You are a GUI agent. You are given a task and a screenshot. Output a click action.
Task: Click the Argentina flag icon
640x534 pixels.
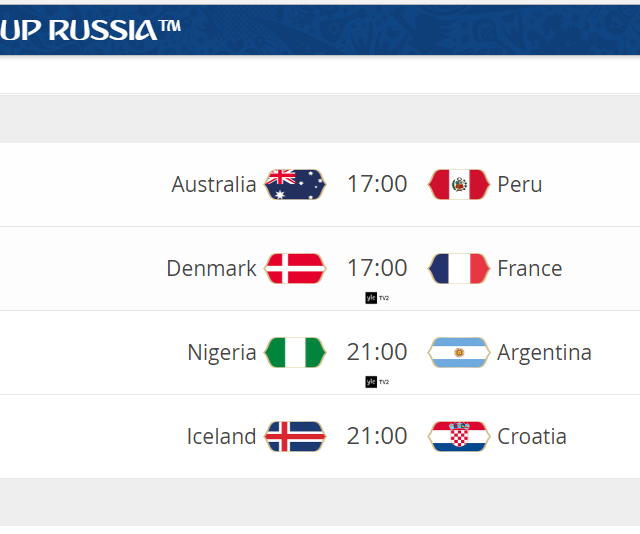click(x=459, y=352)
